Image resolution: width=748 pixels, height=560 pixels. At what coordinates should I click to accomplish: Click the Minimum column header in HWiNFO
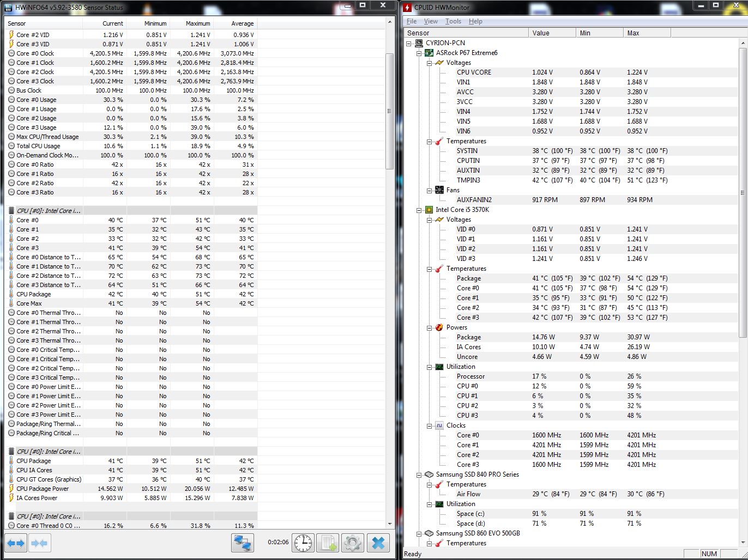tap(148, 23)
